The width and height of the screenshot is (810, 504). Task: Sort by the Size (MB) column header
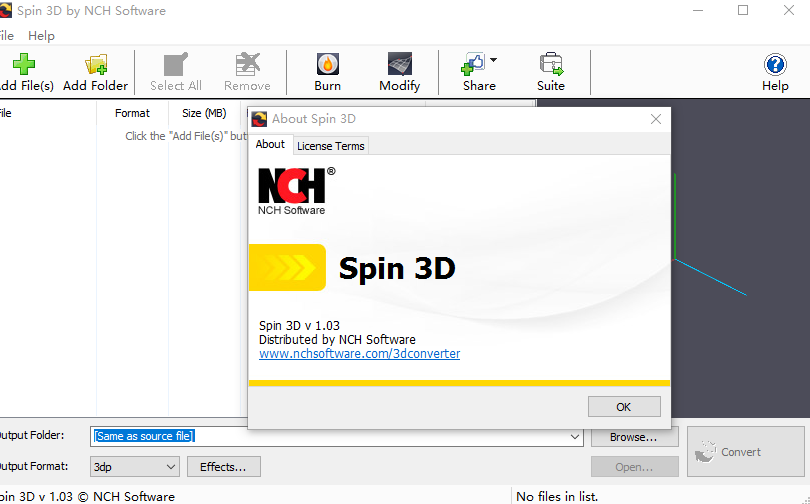(x=204, y=113)
